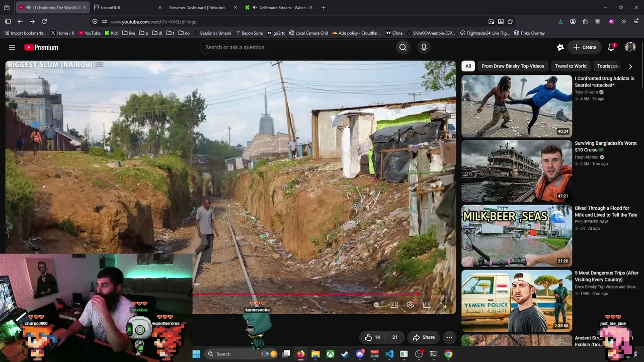Open the 'no' bookmarks folder
This screenshot has height=362, width=644.
tap(184, 33)
